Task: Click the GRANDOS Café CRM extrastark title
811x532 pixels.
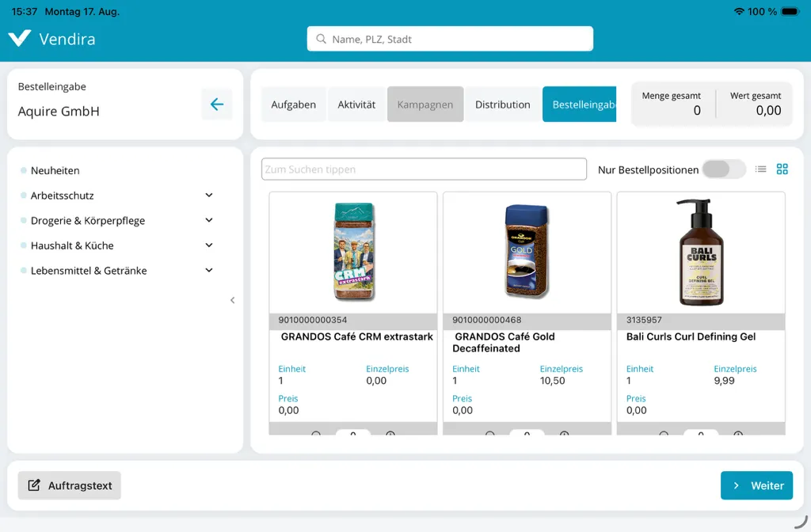Action: 357,336
